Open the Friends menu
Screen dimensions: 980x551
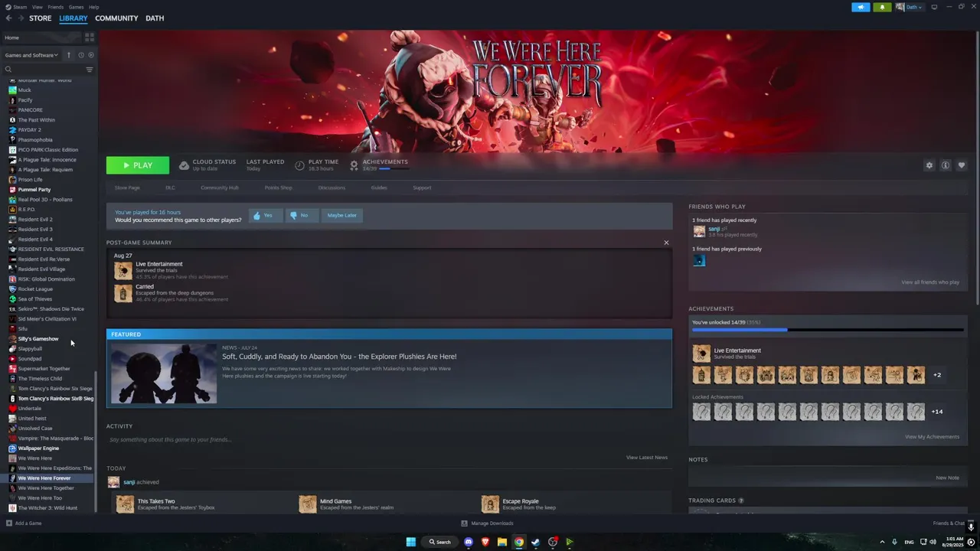point(56,7)
